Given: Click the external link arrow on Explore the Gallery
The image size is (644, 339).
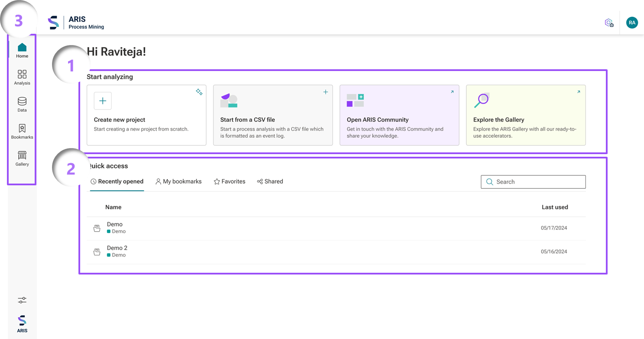Looking at the screenshot, I should (x=578, y=91).
